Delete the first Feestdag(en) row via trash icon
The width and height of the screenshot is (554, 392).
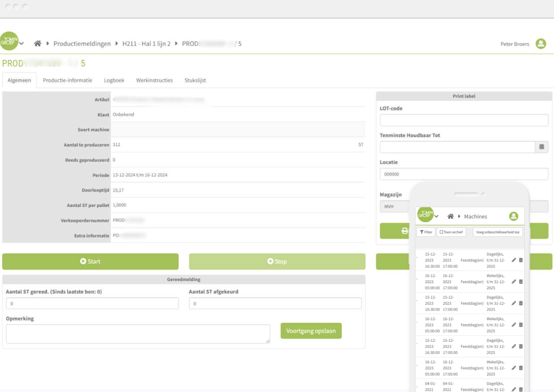coord(521,260)
